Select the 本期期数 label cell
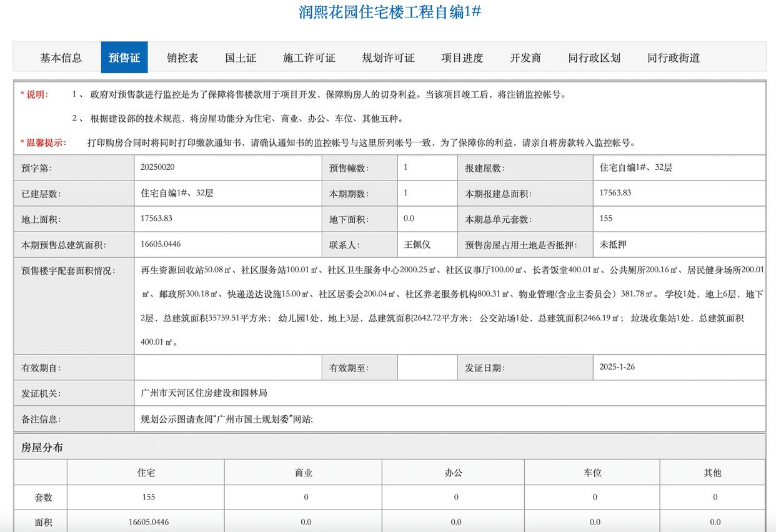 [360, 194]
